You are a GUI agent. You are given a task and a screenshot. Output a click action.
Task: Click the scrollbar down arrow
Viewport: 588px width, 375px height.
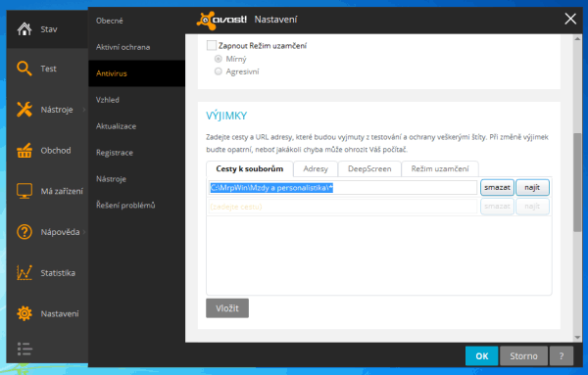tap(577, 338)
